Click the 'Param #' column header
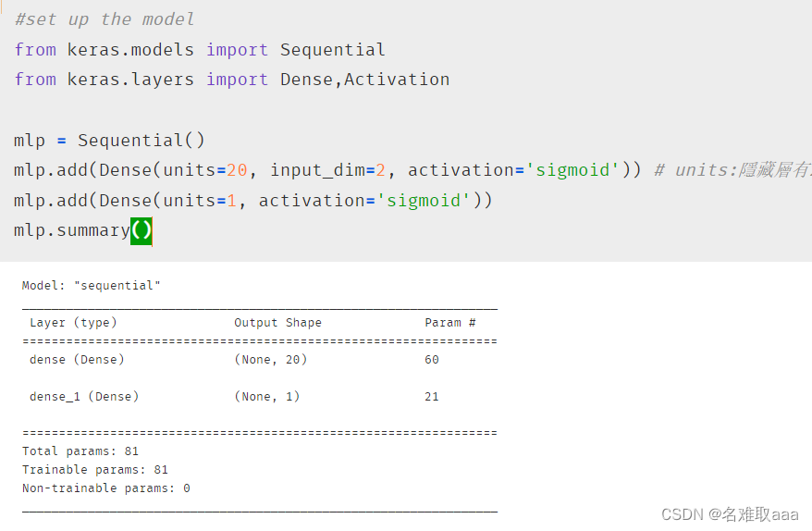This screenshot has height=531, width=812. tap(450, 323)
